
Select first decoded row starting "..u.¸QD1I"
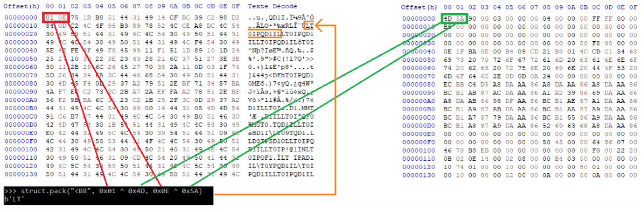tap(282, 18)
